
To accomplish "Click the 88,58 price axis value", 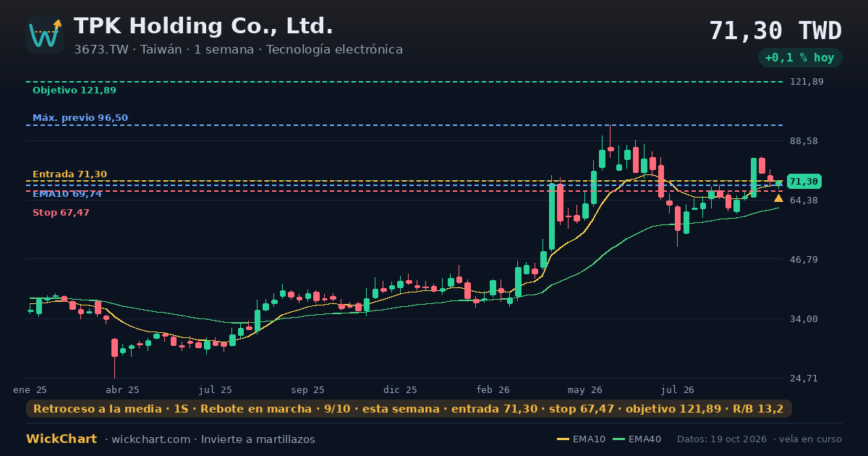I will coord(804,141).
